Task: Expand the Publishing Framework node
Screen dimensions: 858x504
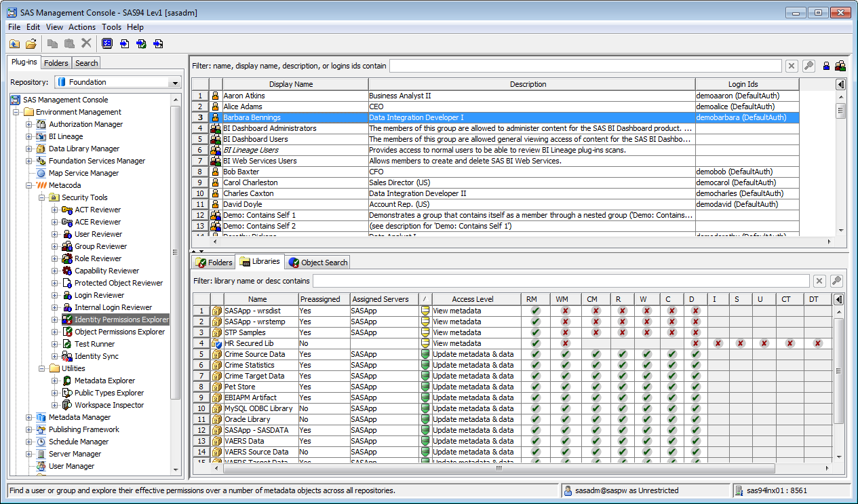Action: click(x=29, y=429)
